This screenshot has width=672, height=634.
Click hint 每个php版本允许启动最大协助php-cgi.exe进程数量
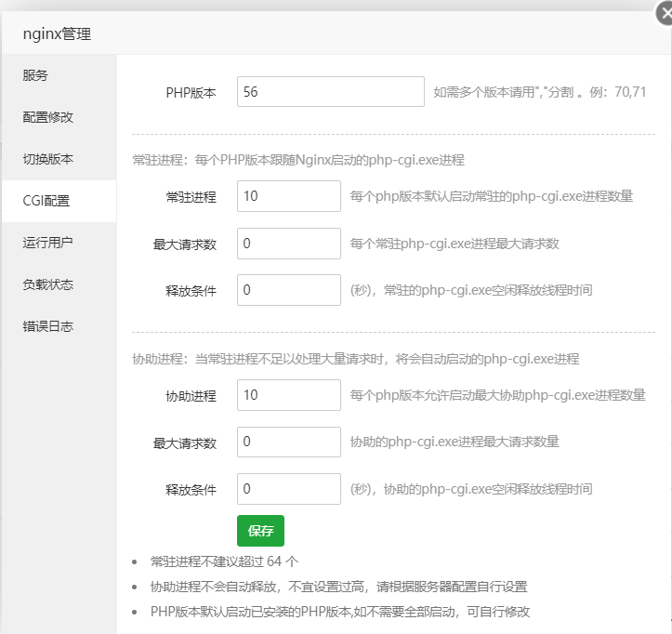pos(497,395)
